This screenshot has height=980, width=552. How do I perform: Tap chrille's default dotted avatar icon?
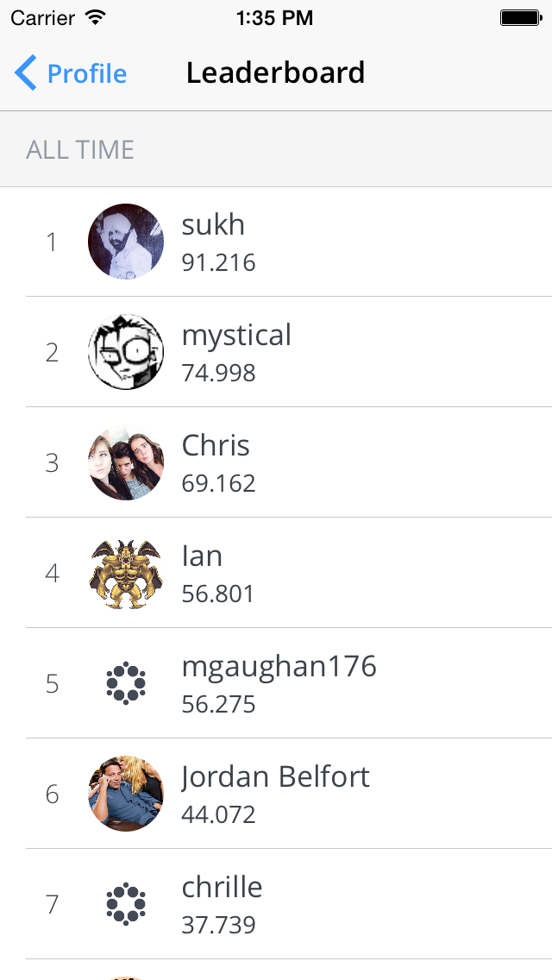126,904
